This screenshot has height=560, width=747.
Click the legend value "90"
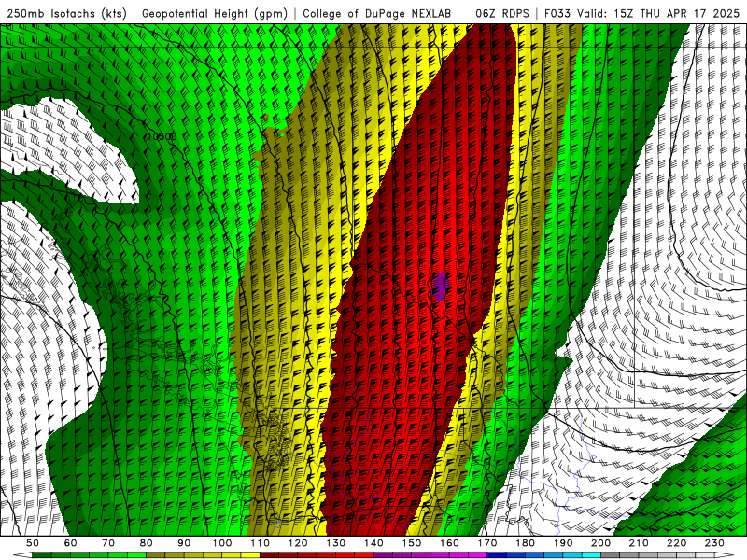(184, 543)
